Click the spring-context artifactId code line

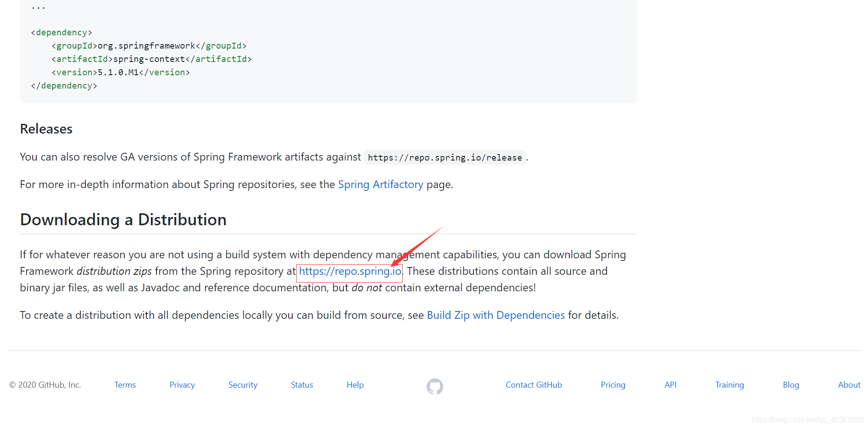151,59
